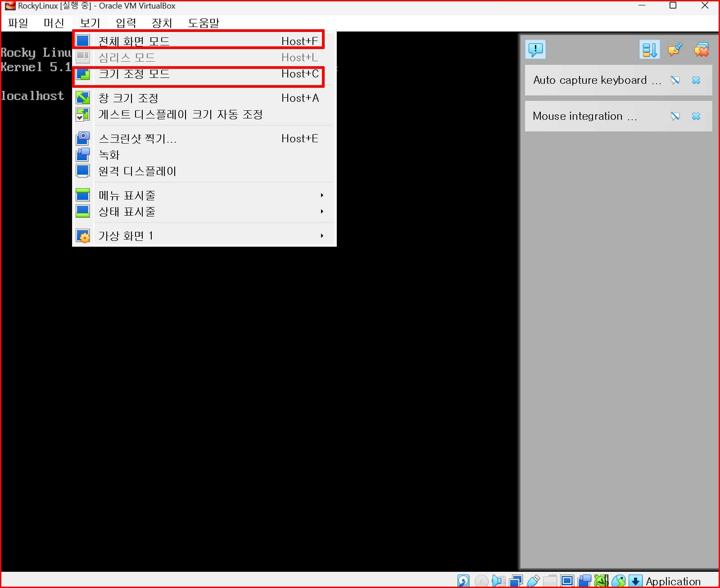Viewport: 720px width, 588px height.
Task: Read the Mouse integration notification text
Action: click(585, 116)
